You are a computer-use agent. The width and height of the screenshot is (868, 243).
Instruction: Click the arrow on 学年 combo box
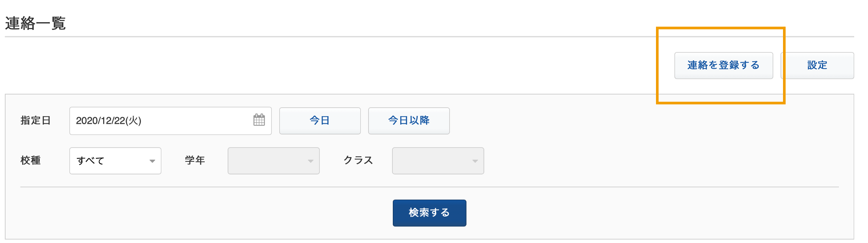(x=310, y=161)
